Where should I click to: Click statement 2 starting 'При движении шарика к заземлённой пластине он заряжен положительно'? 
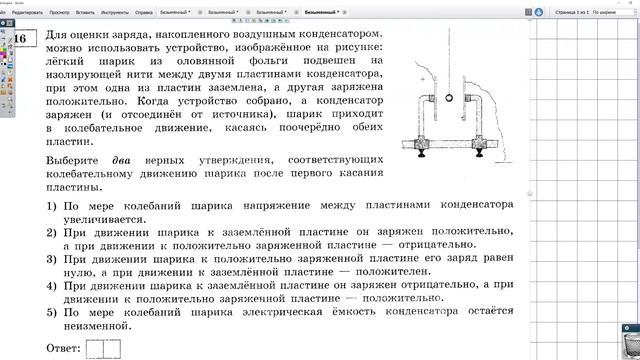tap(280, 239)
